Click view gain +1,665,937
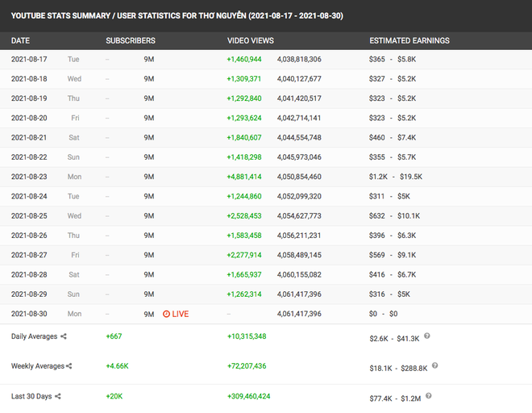This screenshot has width=532, height=413. pyautogui.click(x=244, y=275)
